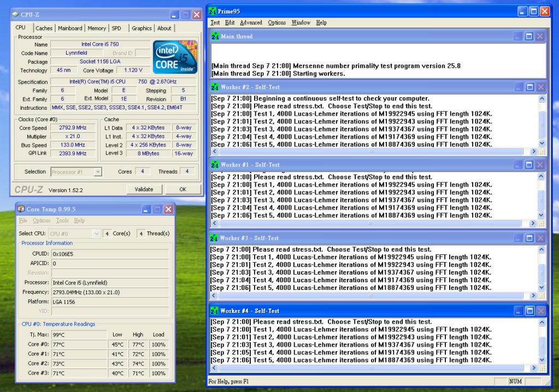This screenshot has height=392, width=559.
Task: Click the OK button in CPU-Z
Action: (x=183, y=189)
